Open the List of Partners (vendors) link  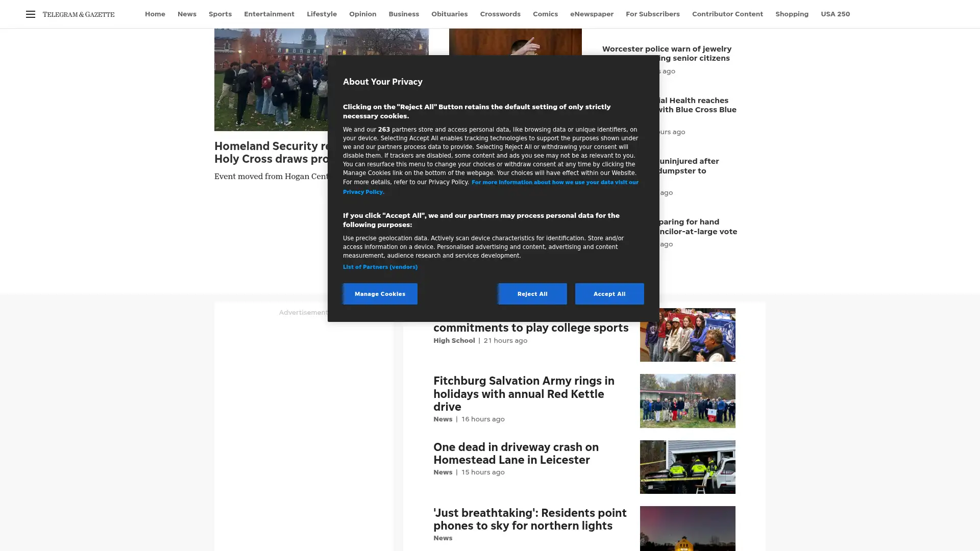(380, 266)
